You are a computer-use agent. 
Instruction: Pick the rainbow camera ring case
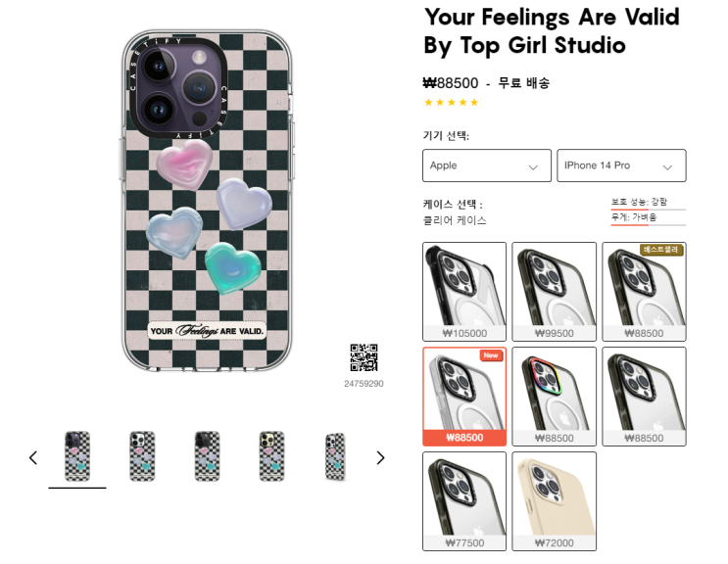pyautogui.click(x=554, y=397)
